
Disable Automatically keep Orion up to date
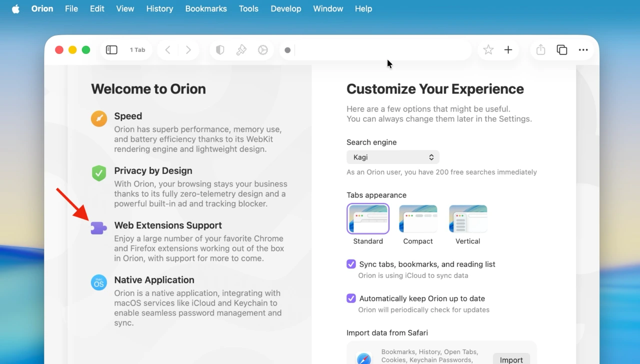click(x=351, y=298)
